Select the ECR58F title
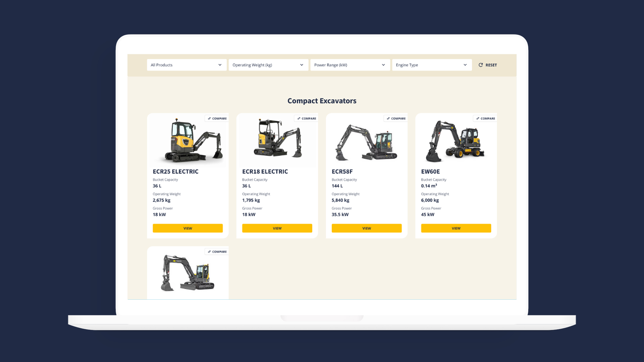The image size is (644, 362). tap(342, 172)
